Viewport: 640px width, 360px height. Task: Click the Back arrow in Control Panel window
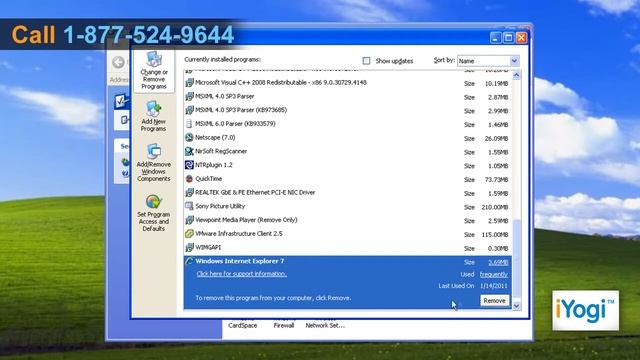(118, 62)
